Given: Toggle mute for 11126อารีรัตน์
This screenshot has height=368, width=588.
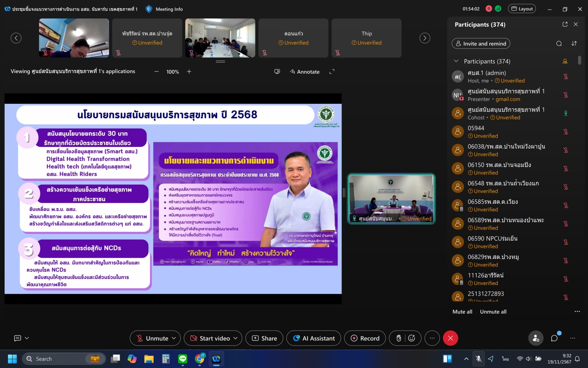Looking at the screenshot, I should tap(566, 279).
